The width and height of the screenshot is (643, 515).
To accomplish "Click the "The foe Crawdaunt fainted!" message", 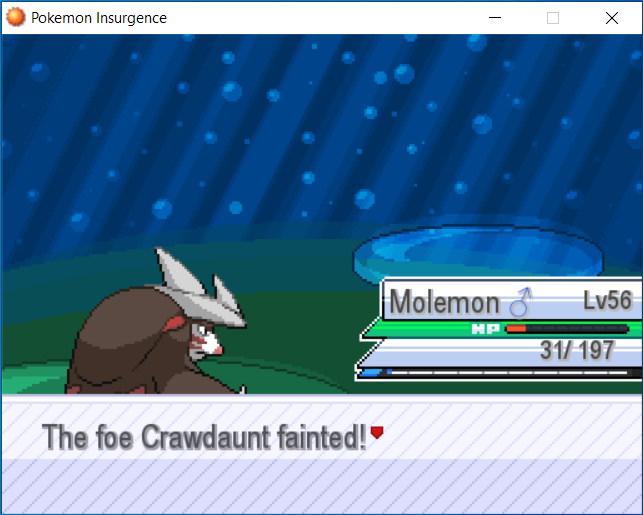I will pos(204,438).
